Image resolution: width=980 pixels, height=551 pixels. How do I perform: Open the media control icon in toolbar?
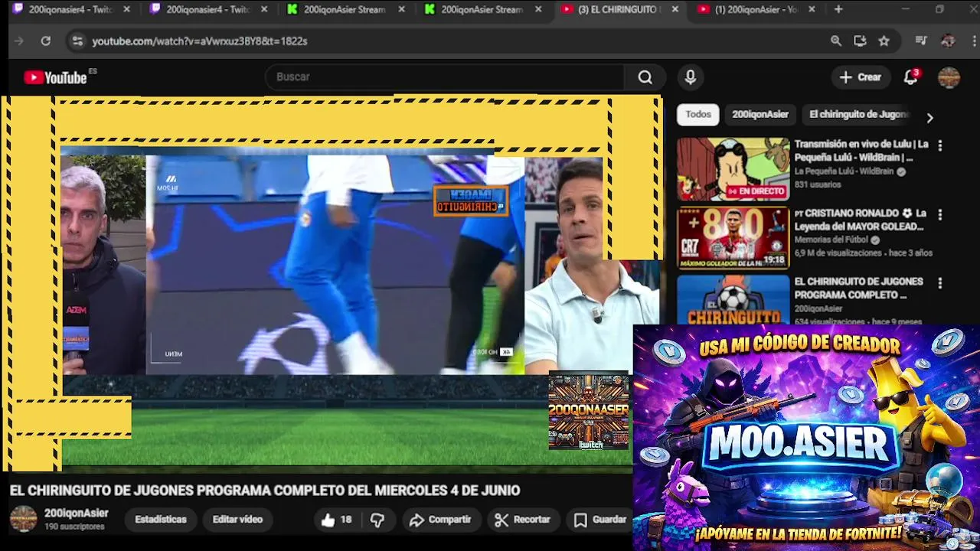921,41
